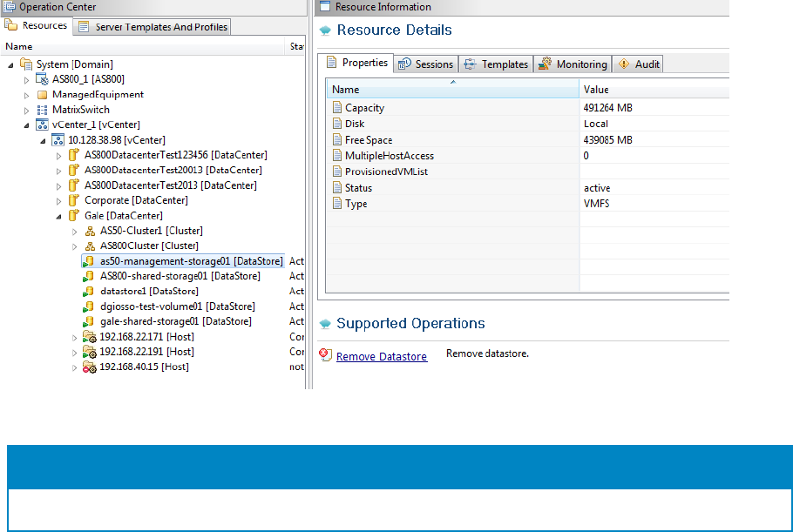Select gale-shared-storage01 datastore in tree
793x532 pixels.
coord(175,321)
